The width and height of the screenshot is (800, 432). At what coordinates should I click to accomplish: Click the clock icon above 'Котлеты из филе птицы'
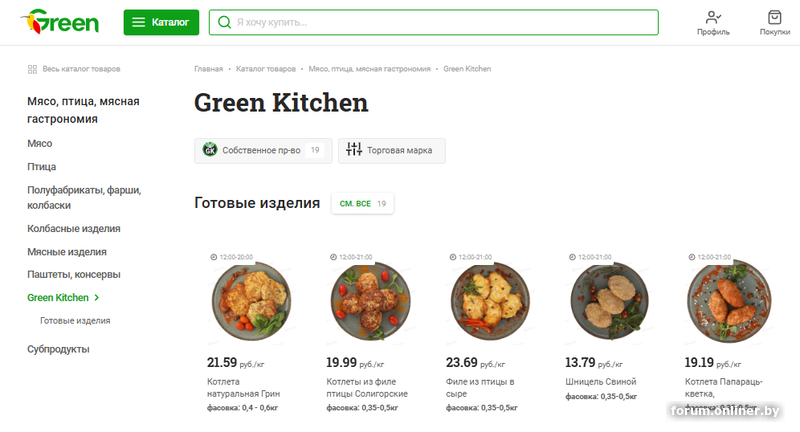333,257
